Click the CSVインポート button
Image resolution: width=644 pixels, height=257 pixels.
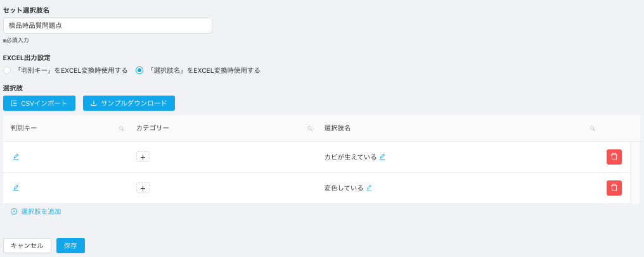coord(39,103)
